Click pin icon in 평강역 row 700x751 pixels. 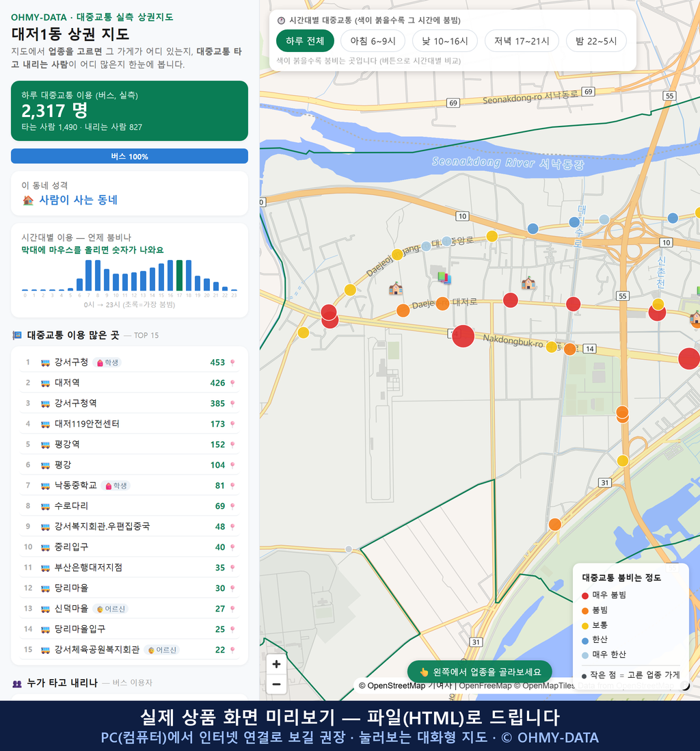[x=232, y=445]
